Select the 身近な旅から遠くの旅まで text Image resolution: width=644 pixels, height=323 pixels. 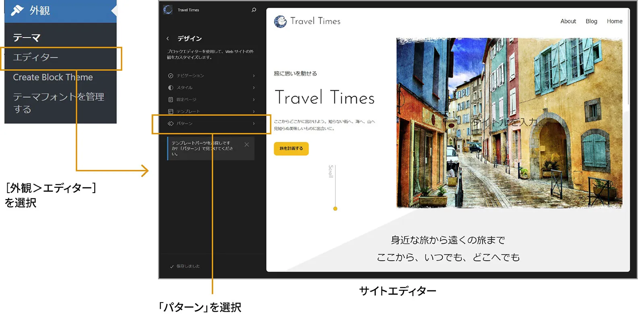click(448, 240)
